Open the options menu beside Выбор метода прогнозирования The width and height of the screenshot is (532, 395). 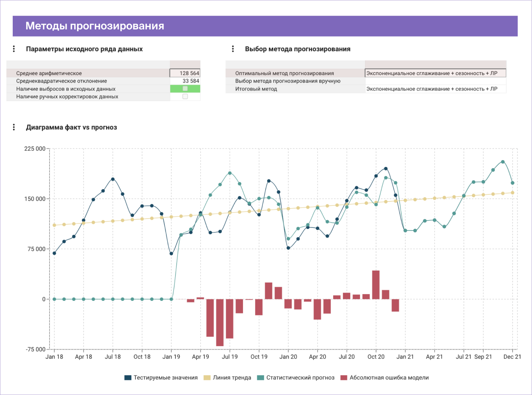(233, 49)
